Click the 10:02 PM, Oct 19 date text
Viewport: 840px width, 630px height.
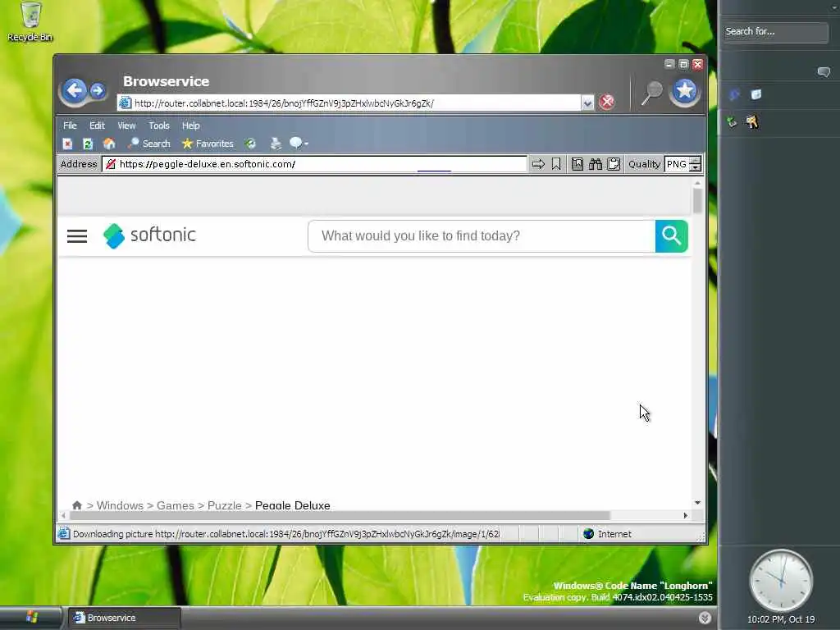[x=781, y=619]
